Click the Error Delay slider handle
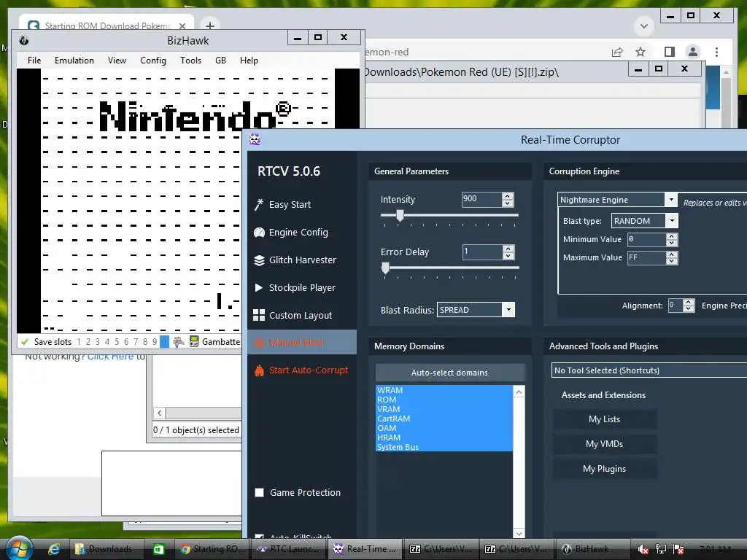This screenshot has width=747, height=560. coord(385,268)
